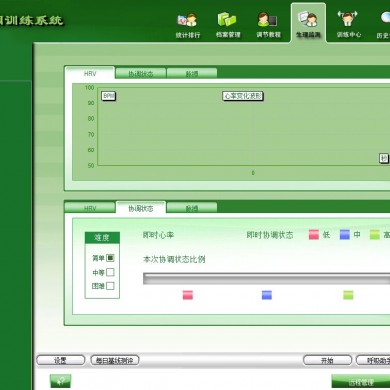Click the green help question-mark icon
The width and height of the screenshot is (390, 390).
(x=60, y=381)
